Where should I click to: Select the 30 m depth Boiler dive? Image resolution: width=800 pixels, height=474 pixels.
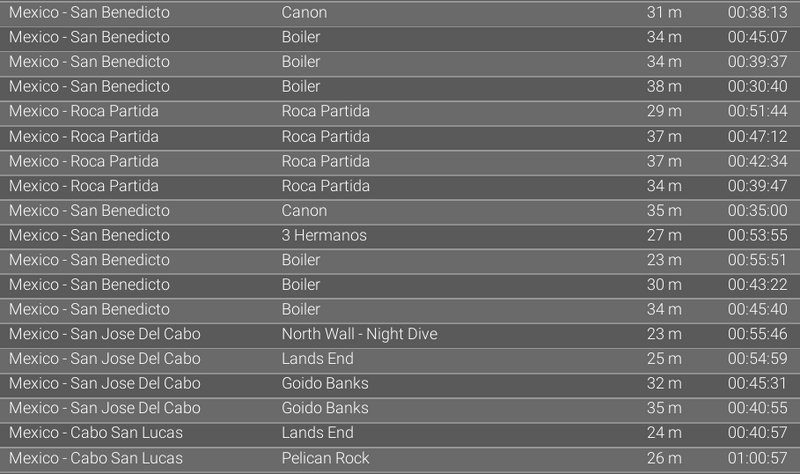tap(301, 285)
